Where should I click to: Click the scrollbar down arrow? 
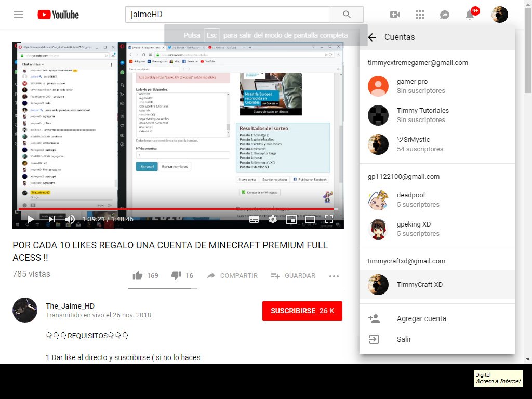coord(528,359)
